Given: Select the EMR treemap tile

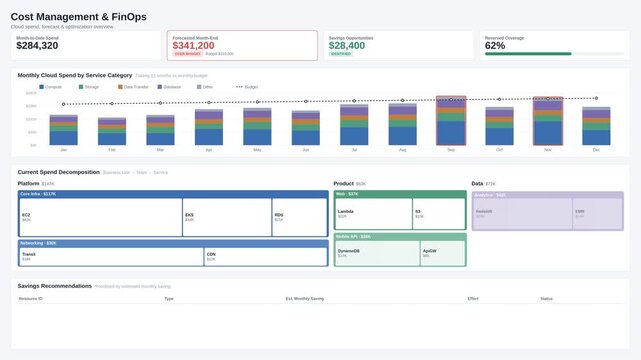Looking at the screenshot, I should (598, 214).
